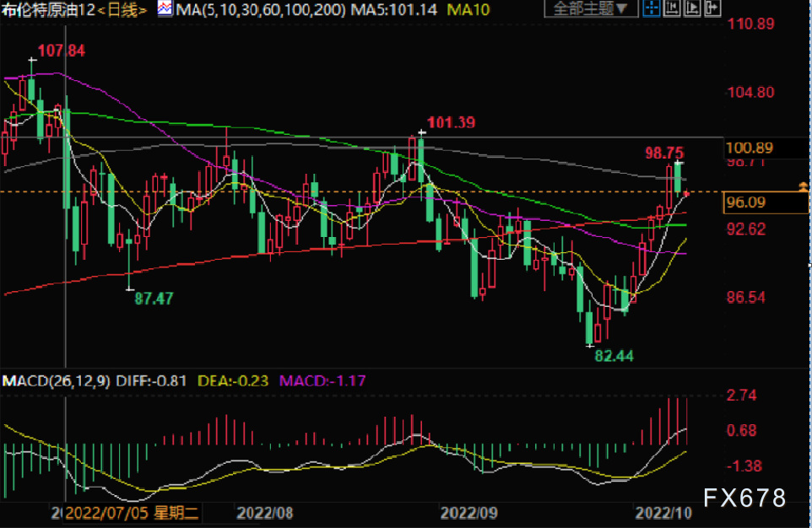Viewport: 812px width, 528px height.
Task: Click the rightmost toolbar icon with right arrow
Action: pos(712,8)
